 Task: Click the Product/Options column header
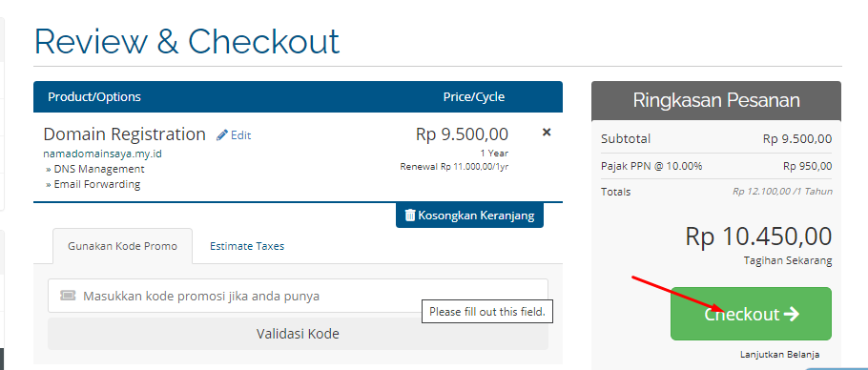(94, 96)
